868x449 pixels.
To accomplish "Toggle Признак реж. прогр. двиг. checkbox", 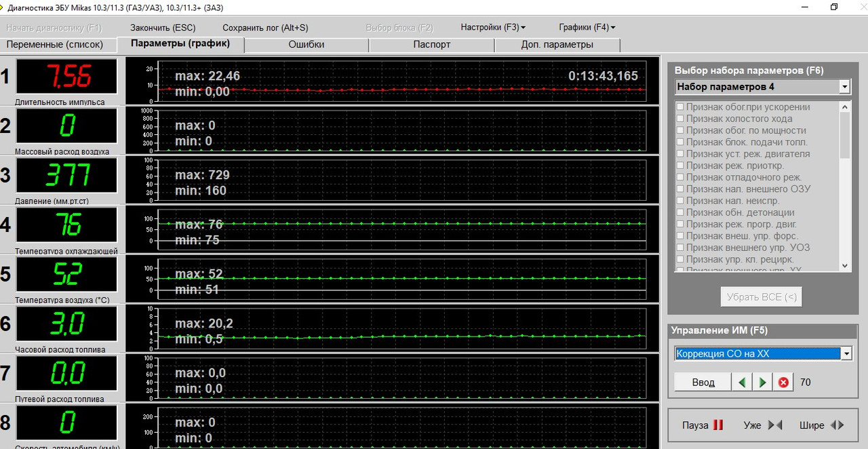I will tap(680, 224).
